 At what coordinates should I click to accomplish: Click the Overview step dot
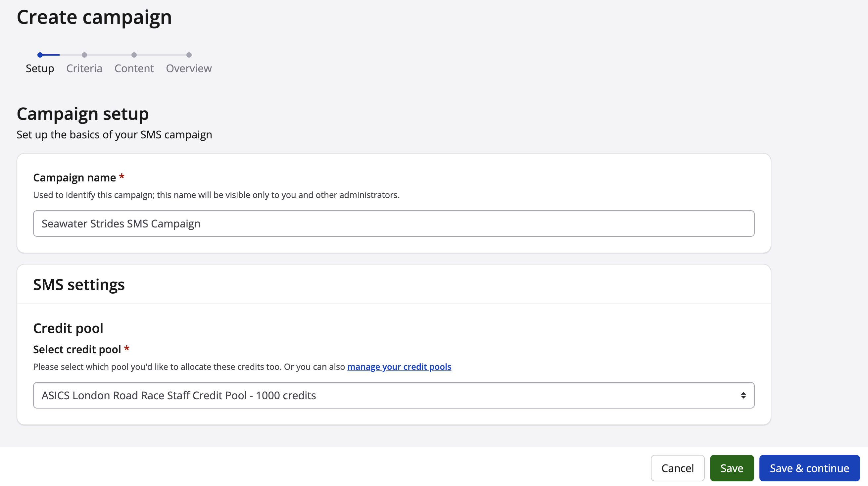pos(189,55)
